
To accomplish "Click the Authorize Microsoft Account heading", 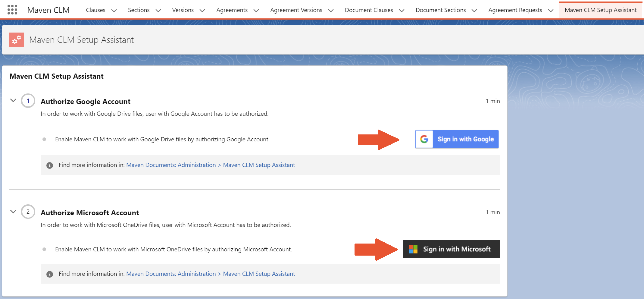I will coord(90,212).
